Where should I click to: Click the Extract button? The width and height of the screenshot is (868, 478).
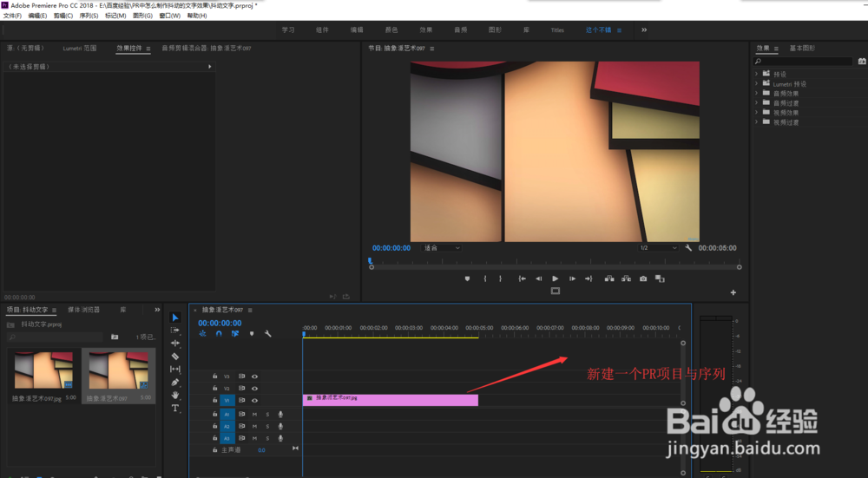626,278
